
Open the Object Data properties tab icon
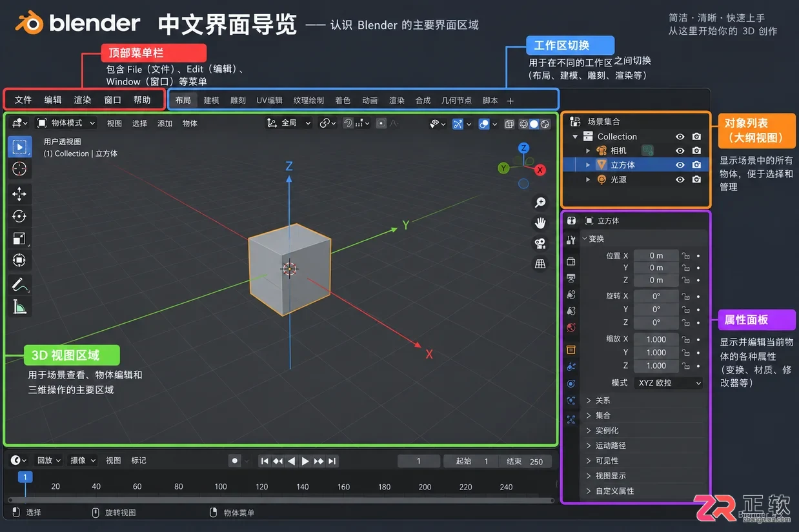[x=571, y=419]
